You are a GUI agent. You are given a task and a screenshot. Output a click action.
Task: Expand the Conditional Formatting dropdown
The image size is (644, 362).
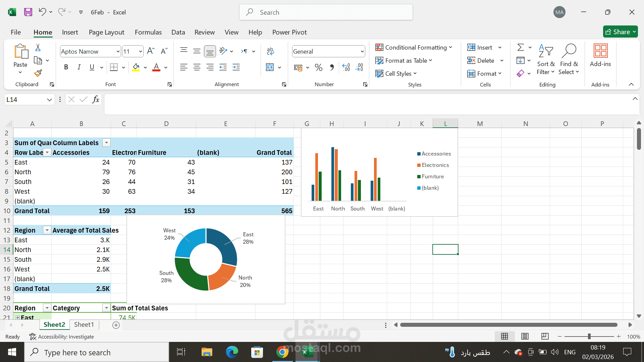[414, 48]
